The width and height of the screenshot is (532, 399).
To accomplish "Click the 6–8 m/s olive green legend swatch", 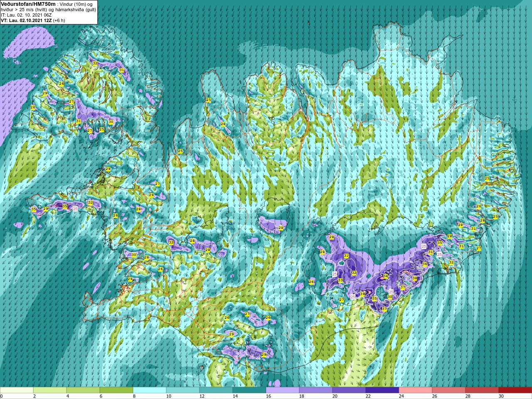I will [x=116, y=390].
